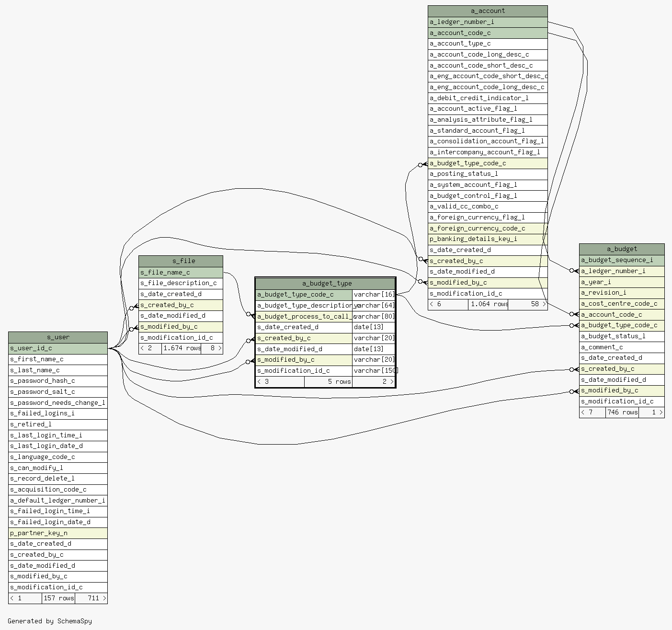Click 1.674 rows count in s_file
Image resolution: width=672 pixels, height=630 pixels.
(x=182, y=348)
